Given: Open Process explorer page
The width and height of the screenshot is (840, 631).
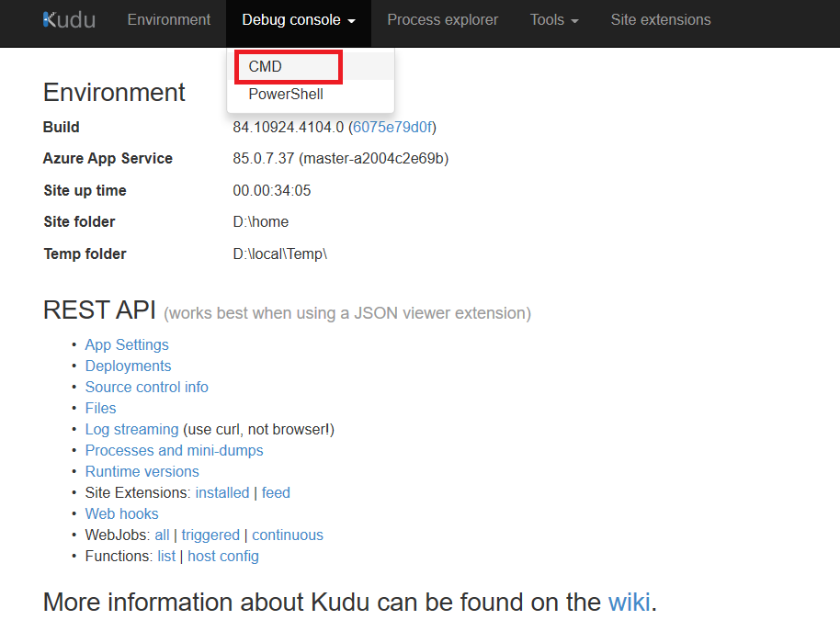Looking at the screenshot, I should (442, 20).
